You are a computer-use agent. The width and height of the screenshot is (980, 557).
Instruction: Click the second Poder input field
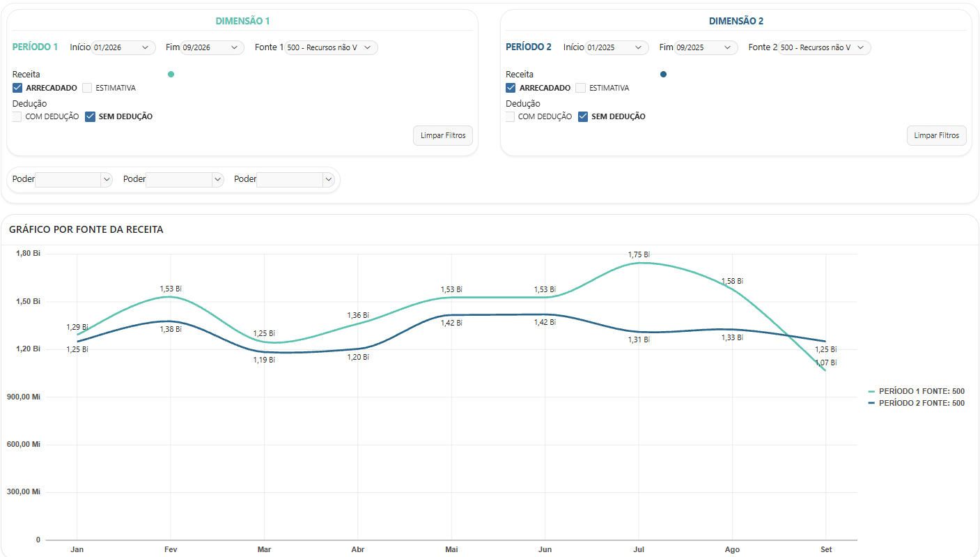pos(178,179)
